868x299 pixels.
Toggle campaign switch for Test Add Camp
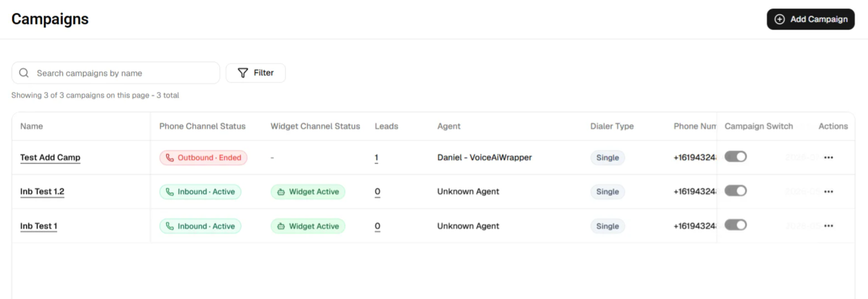(735, 157)
